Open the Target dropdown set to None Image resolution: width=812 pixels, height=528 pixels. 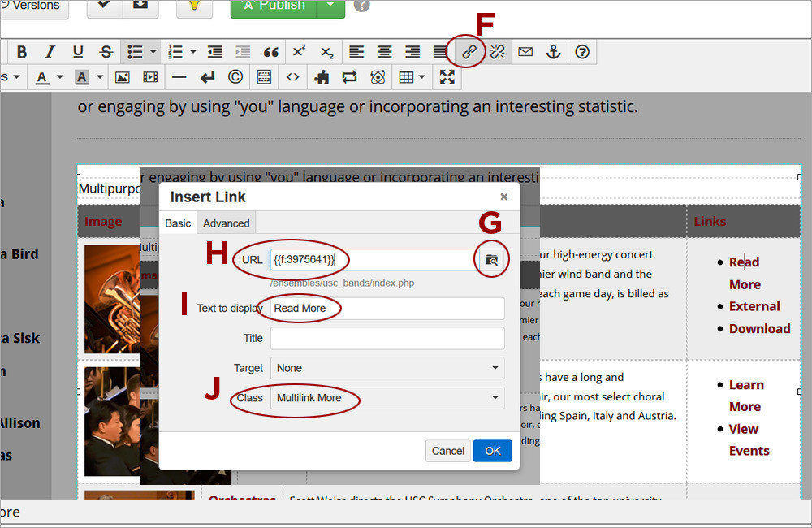coord(387,369)
